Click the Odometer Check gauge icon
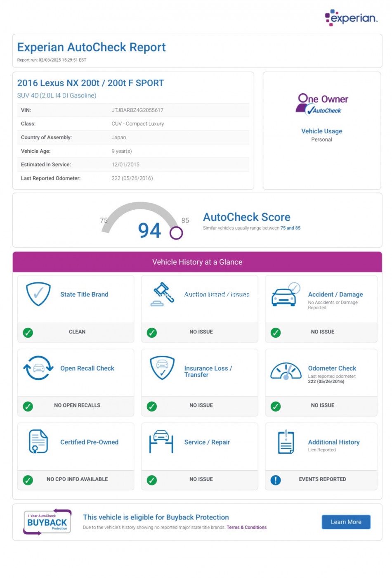The height and width of the screenshot is (578, 392). pyautogui.click(x=286, y=370)
